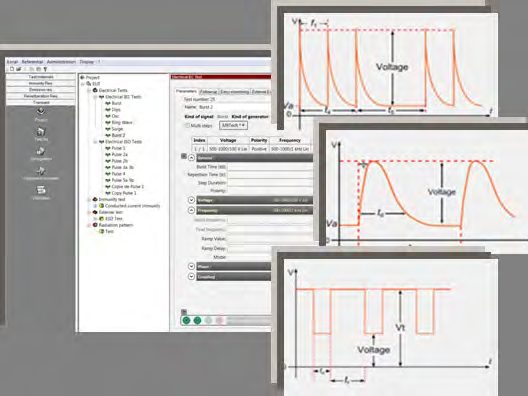Toggle the Multi steps checkbox

pos(188,125)
